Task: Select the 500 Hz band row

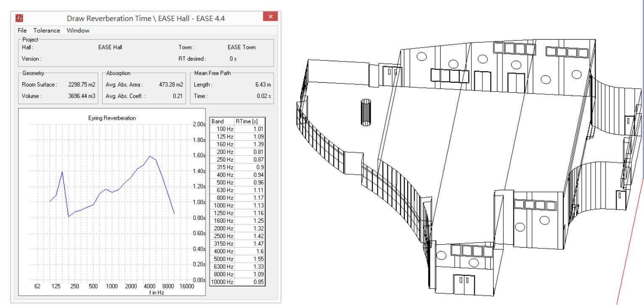Action: point(238,182)
